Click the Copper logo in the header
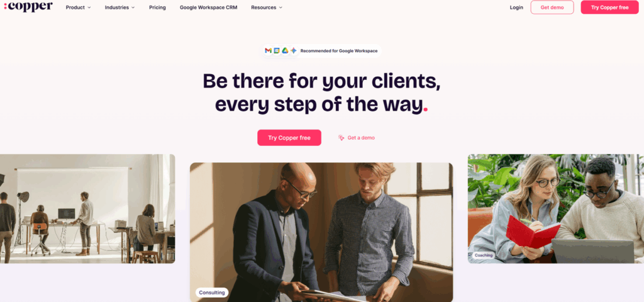Screen dimensions: 644x302 click(28, 6)
